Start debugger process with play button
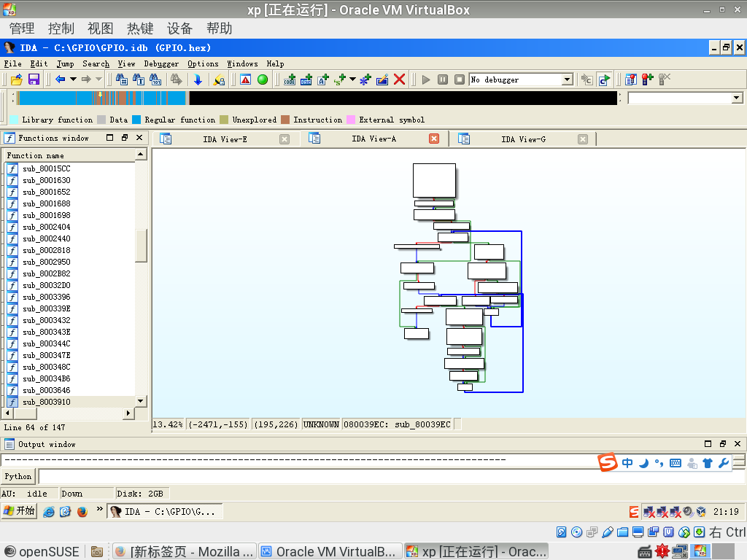 point(426,79)
